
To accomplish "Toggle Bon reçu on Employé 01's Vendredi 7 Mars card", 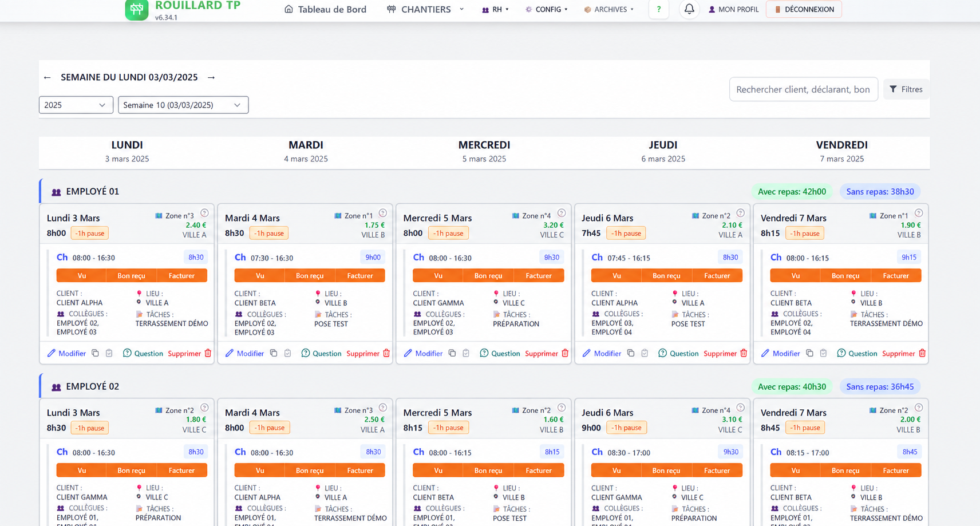I will tap(845, 276).
